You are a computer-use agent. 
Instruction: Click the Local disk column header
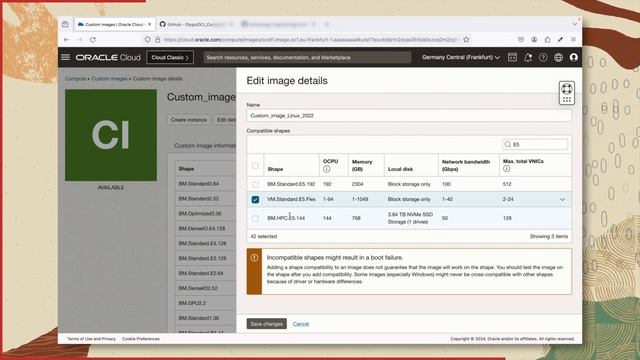[400, 169]
